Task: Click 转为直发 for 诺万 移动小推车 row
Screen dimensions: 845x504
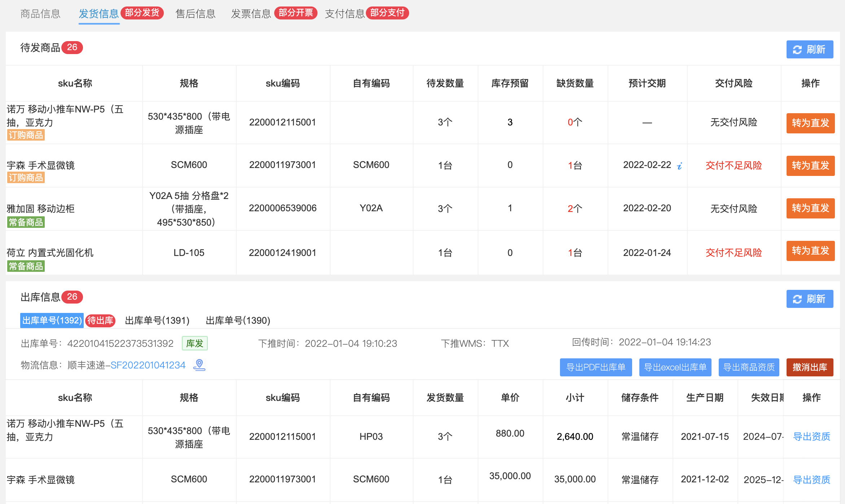Action: click(810, 123)
